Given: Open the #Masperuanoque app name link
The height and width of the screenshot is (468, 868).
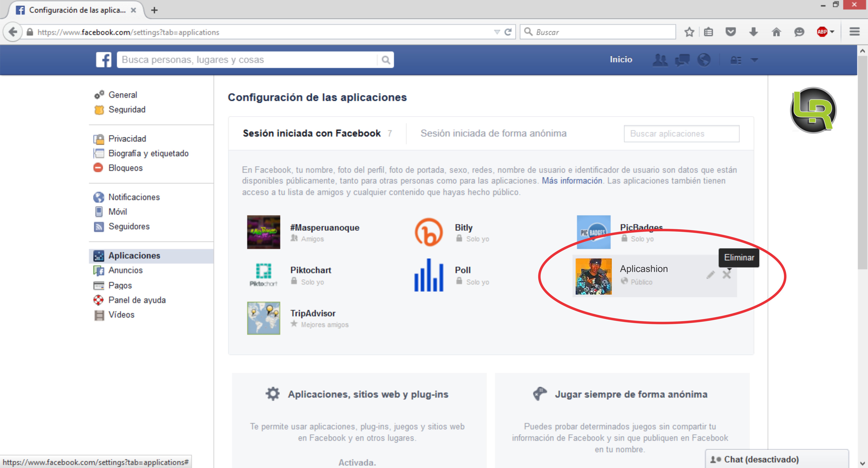Looking at the screenshot, I should [x=325, y=228].
